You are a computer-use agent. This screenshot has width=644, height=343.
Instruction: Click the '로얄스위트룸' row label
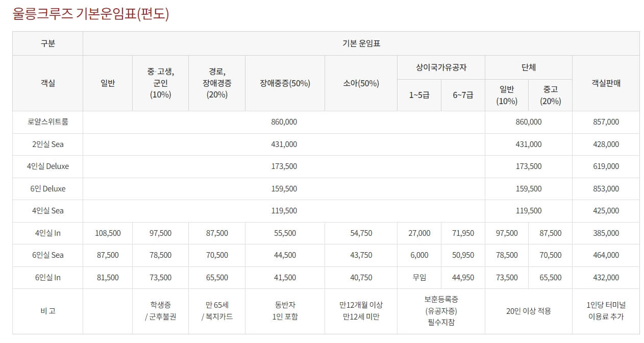click(x=48, y=122)
